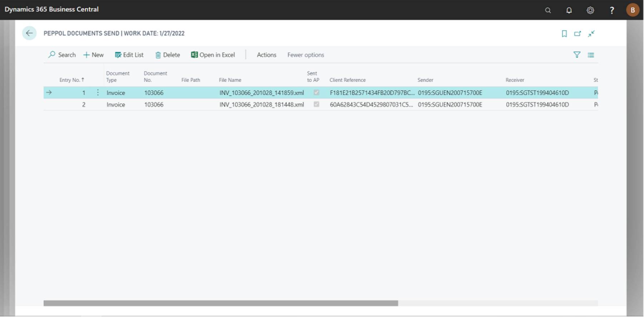Screen dimensions: 644x317
Task: Click the back arrow button
Action: tap(29, 33)
